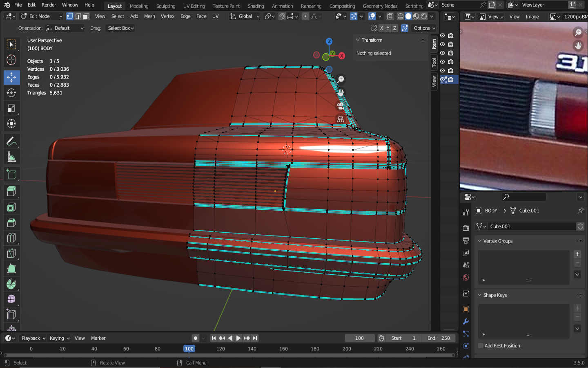Activate the Move tool
The image size is (588, 368).
click(x=11, y=77)
